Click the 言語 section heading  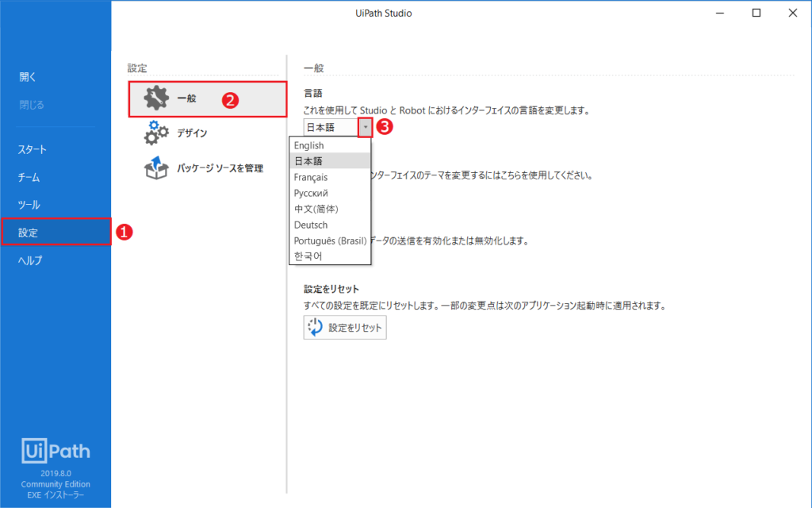pyautogui.click(x=312, y=94)
